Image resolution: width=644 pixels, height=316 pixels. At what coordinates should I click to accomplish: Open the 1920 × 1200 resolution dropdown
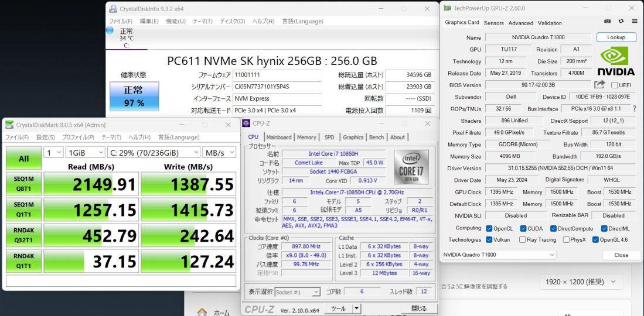581,281
